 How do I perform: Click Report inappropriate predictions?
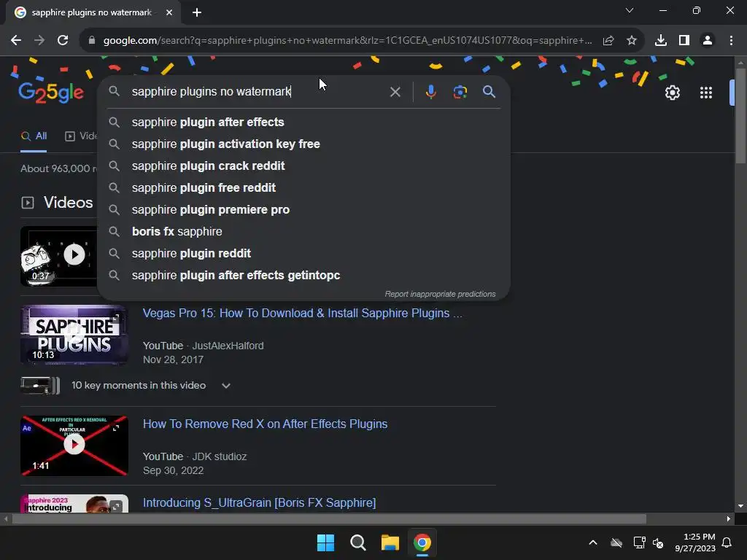coord(440,295)
